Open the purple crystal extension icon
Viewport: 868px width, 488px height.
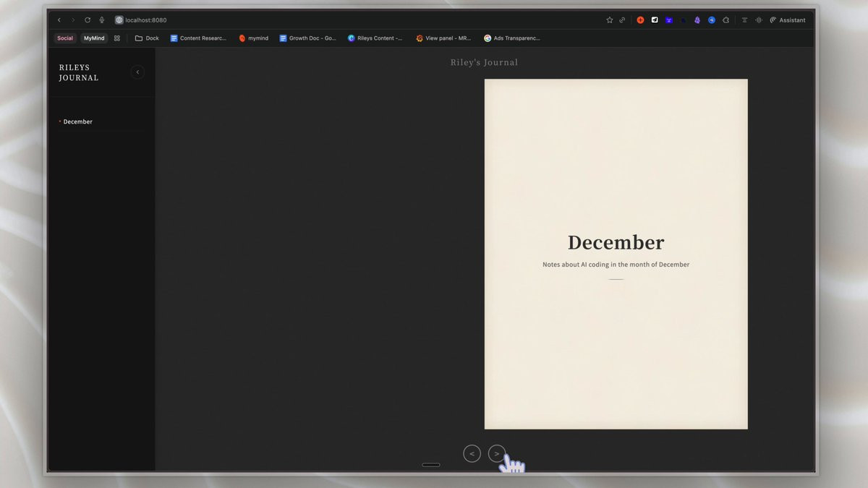click(x=697, y=20)
